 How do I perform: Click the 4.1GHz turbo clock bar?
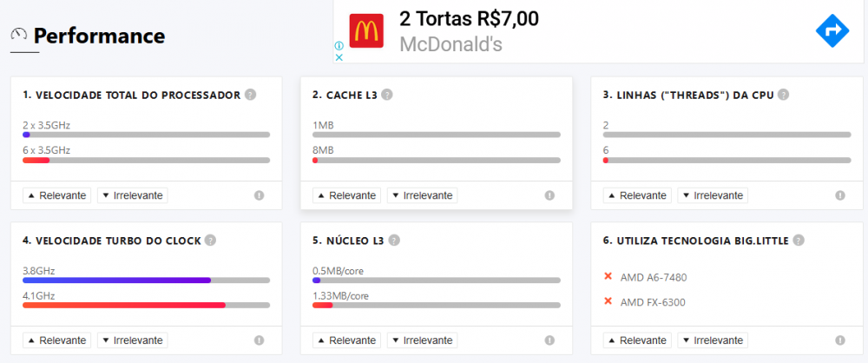click(146, 306)
